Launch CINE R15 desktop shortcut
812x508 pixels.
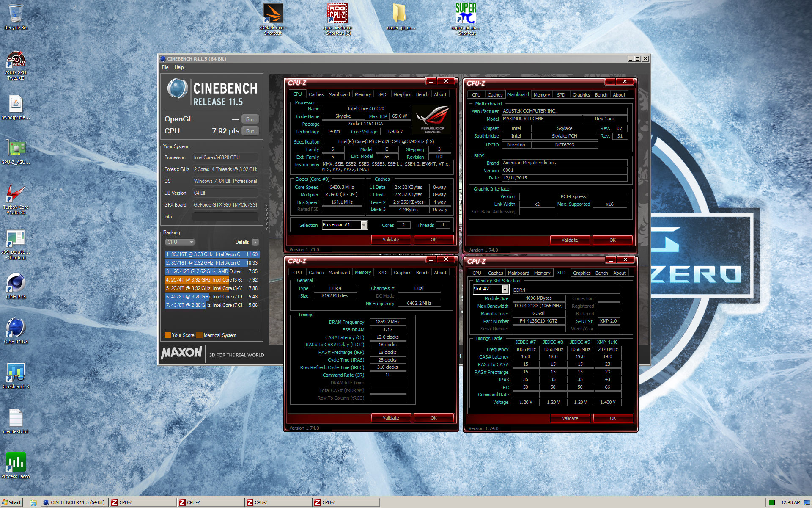coord(16,287)
